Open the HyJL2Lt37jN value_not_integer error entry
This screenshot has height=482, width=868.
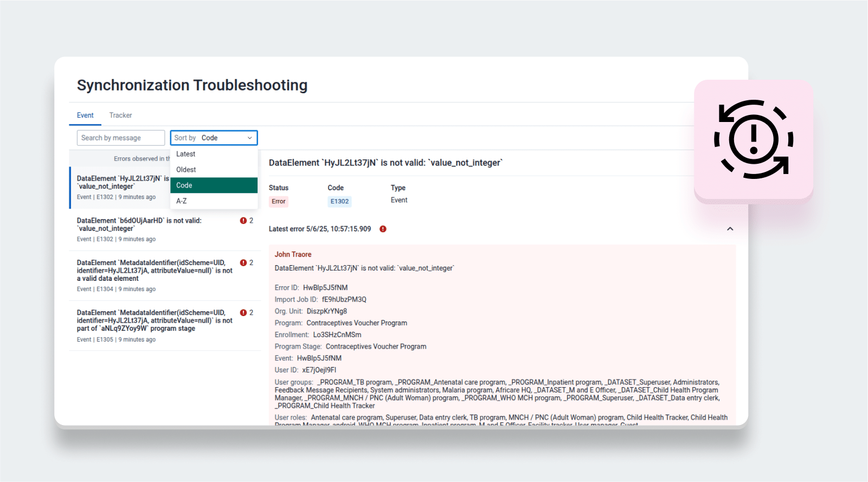tap(119, 187)
